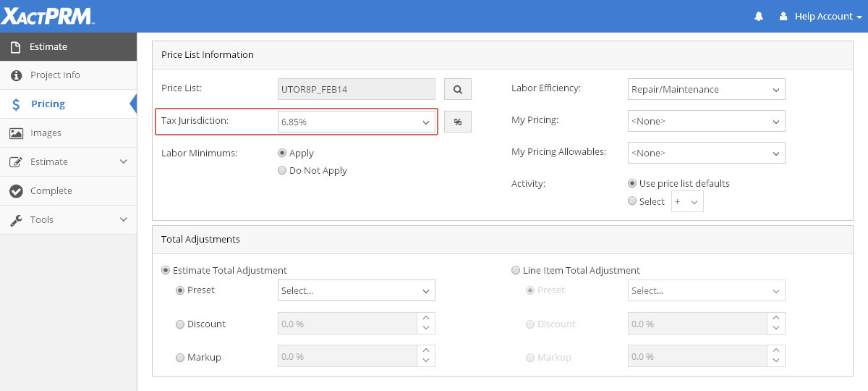Click the notification bell icon

[x=758, y=16]
